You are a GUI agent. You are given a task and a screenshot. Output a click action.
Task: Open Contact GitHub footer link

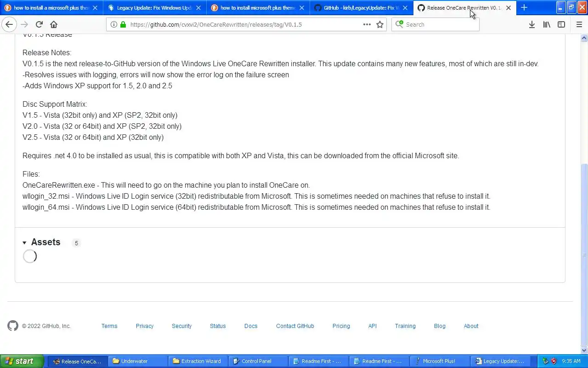(x=295, y=326)
